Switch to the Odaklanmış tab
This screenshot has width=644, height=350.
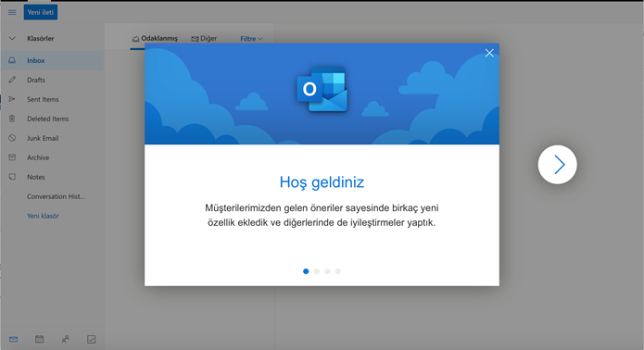(x=155, y=38)
